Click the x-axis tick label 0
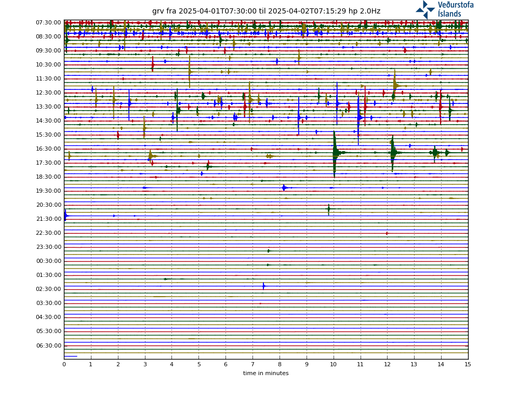 (64, 364)
